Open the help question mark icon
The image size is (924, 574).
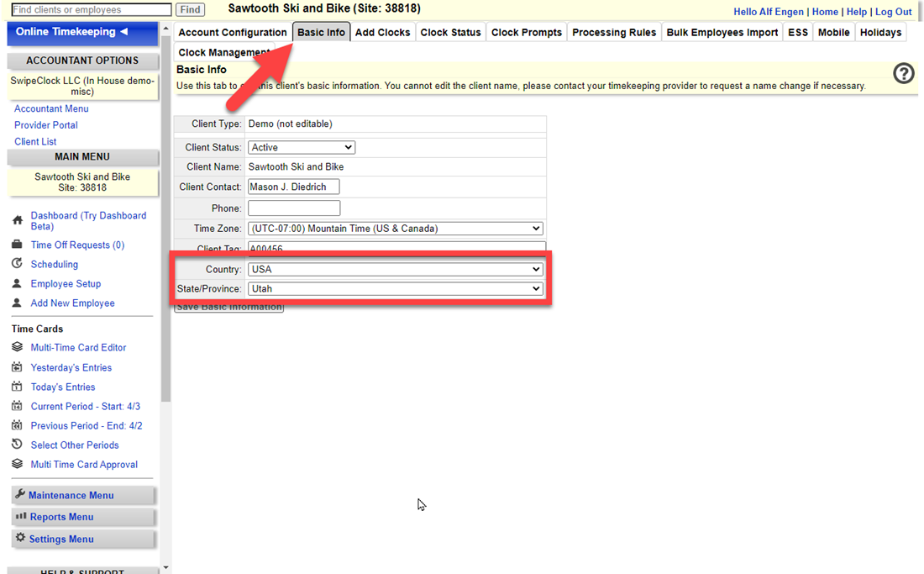click(903, 73)
